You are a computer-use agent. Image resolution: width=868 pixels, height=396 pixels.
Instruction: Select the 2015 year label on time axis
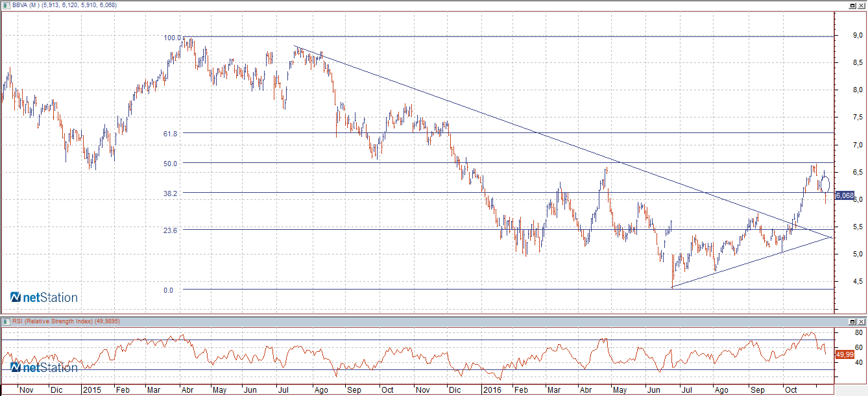tap(91, 390)
